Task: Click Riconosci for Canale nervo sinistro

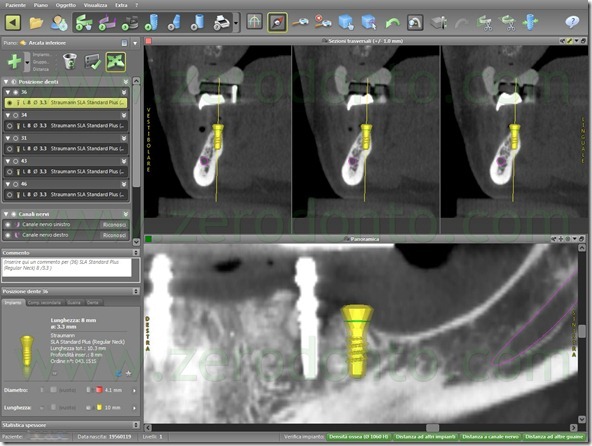Action: click(114, 225)
